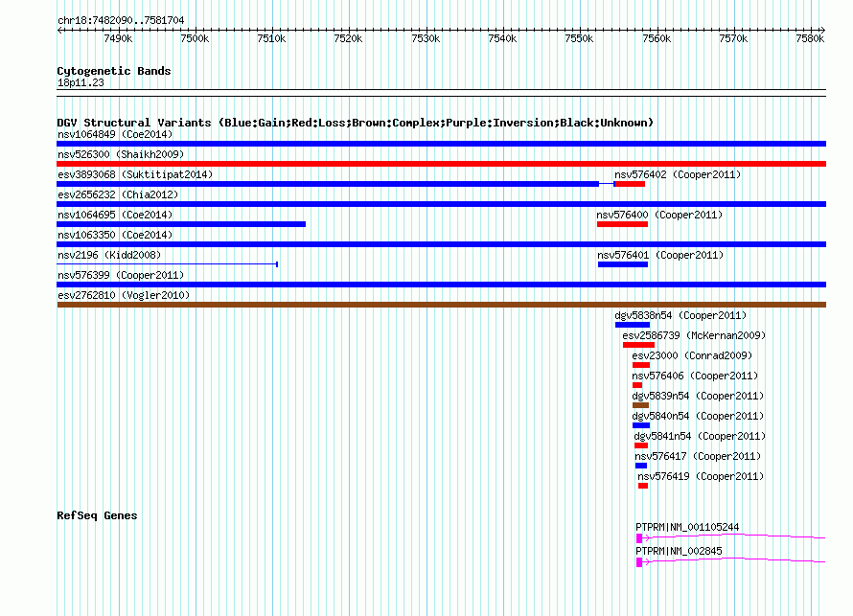Select the red esv23000 loss bar
Screen dimensions: 853x616
(641, 365)
